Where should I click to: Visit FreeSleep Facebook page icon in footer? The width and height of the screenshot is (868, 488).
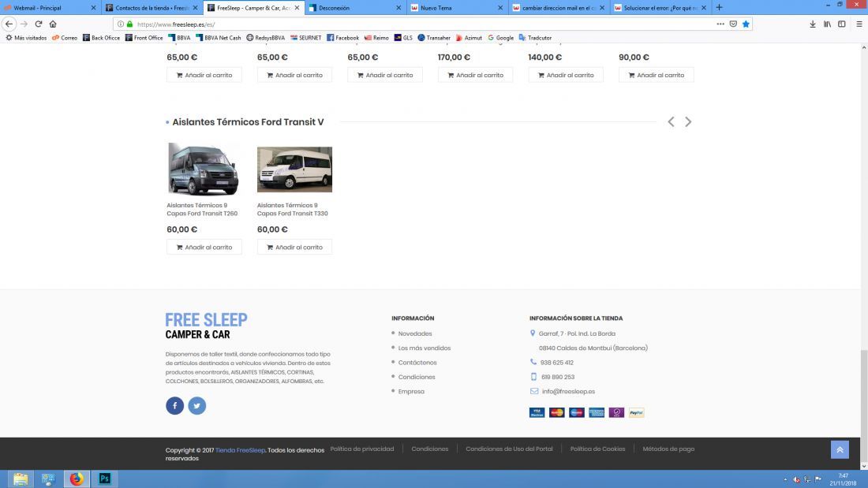click(174, 405)
